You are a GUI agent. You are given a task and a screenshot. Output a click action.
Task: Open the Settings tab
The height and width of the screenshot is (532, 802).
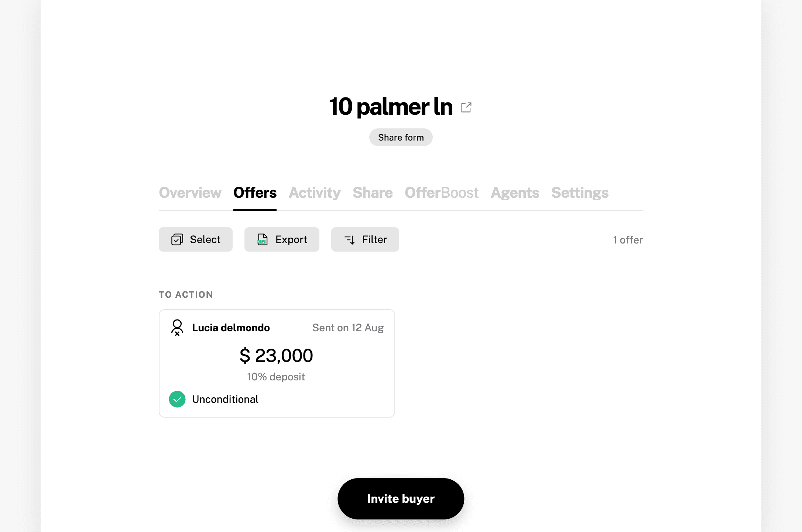(580, 192)
